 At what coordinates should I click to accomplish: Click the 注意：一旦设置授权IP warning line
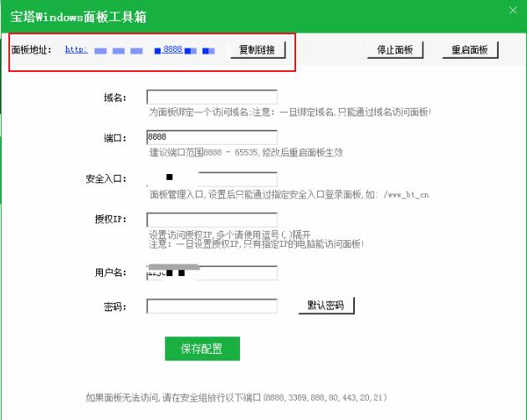[257, 243]
